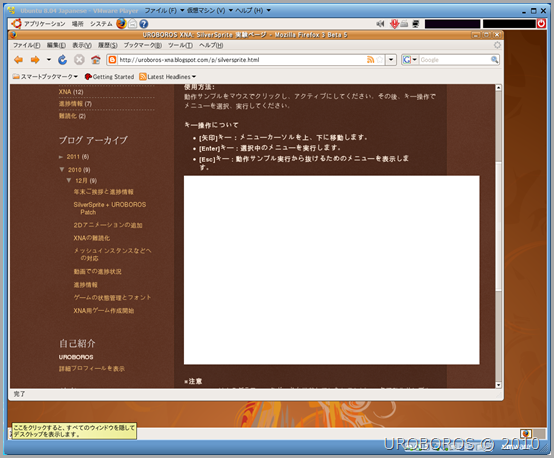Open VMware ファイル(F) dropdown menu
The width and height of the screenshot is (554, 458).
[x=164, y=11]
